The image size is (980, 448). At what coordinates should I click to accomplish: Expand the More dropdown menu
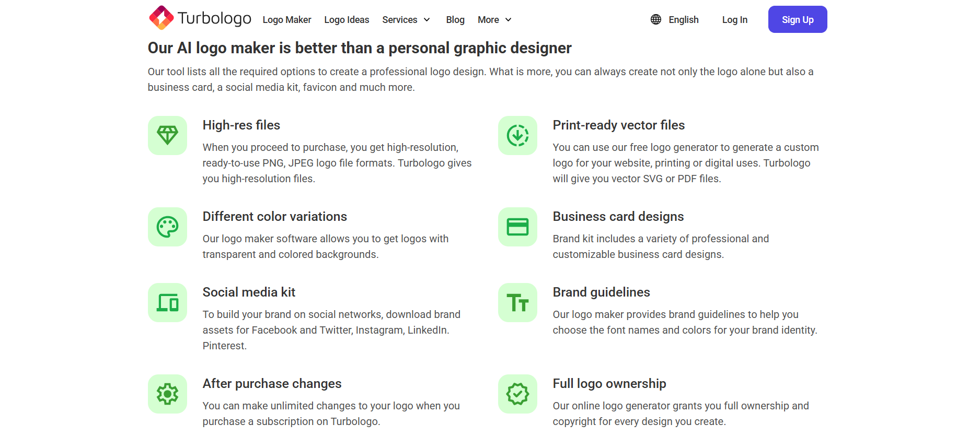[x=494, y=20]
